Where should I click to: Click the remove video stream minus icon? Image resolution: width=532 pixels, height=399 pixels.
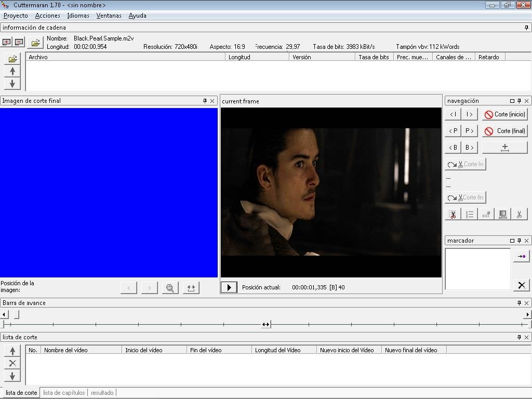[19, 42]
